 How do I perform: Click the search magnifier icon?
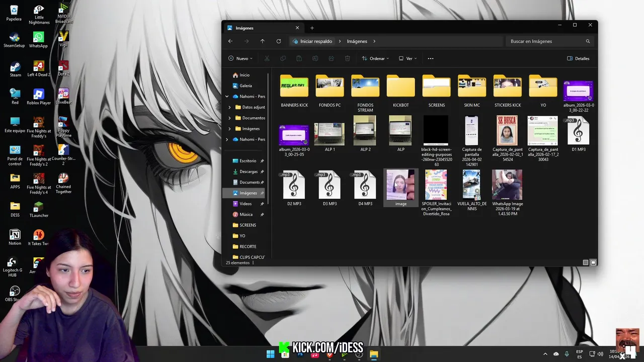pyautogui.click(x=588, y=41)
